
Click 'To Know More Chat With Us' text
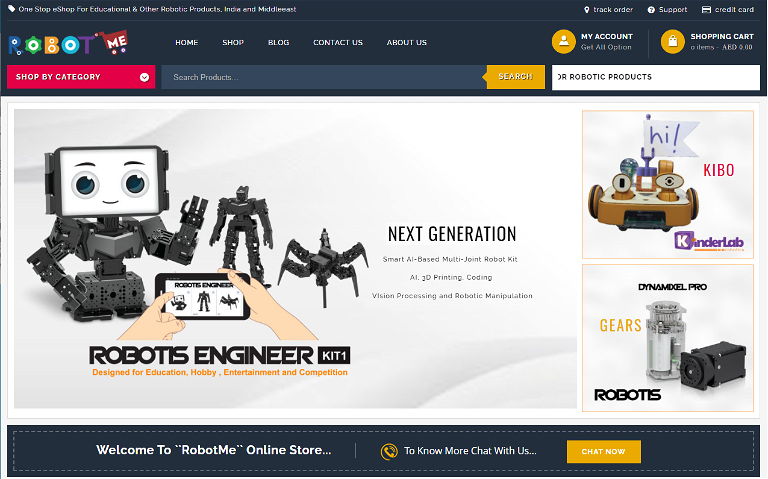tap(470, 451)
